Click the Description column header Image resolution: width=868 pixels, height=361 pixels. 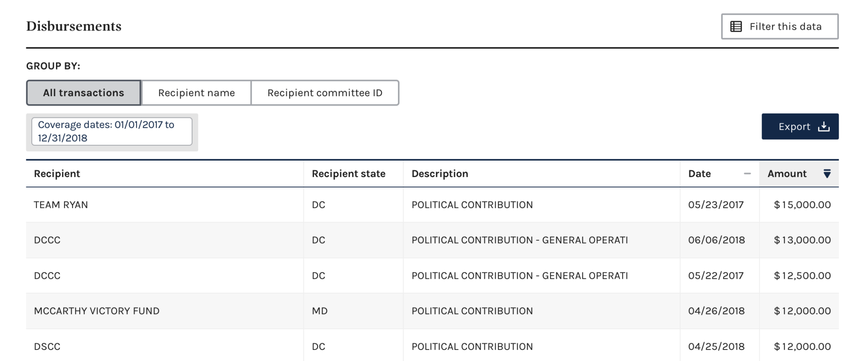click(440, 174)
